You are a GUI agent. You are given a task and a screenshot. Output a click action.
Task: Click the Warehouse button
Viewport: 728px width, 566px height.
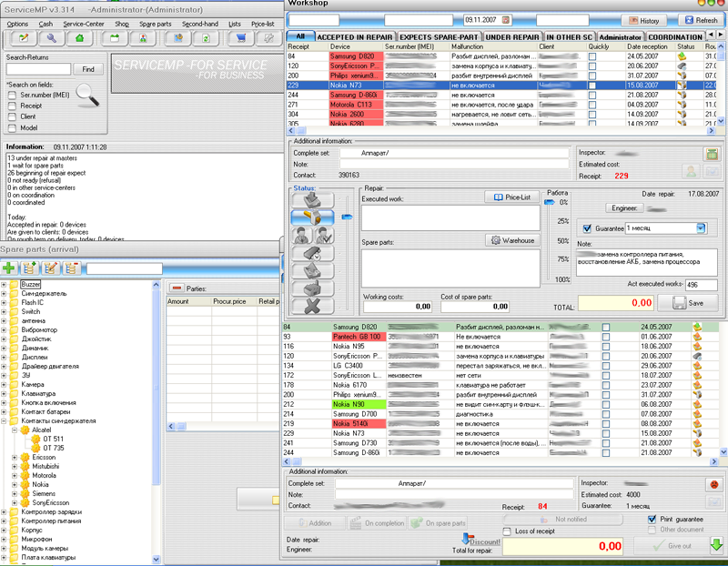(512, 240)
